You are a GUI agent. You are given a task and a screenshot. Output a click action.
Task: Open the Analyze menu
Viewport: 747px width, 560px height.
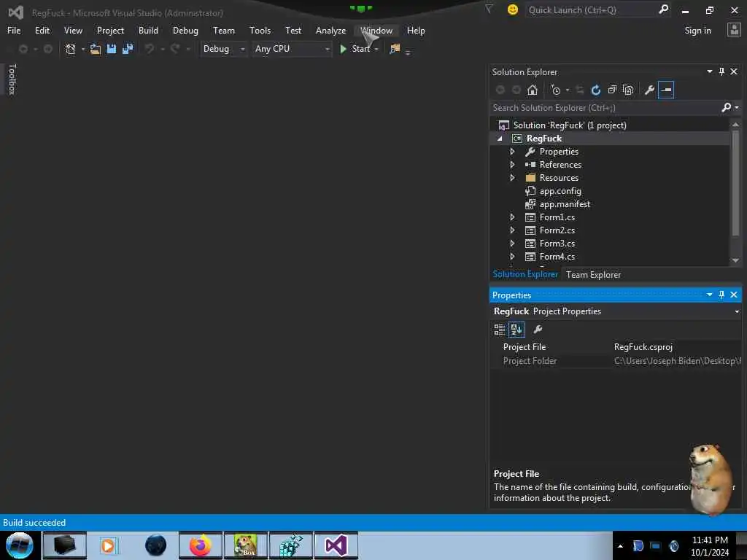tap(330, 31)
